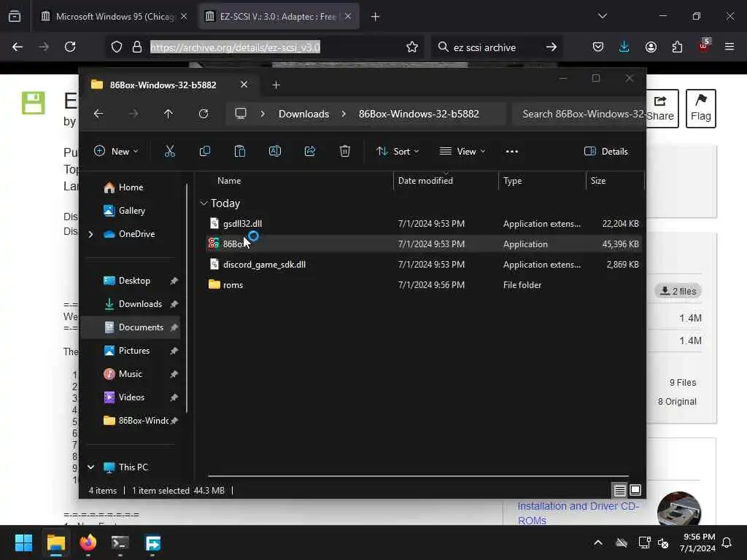Open the See more ellipsis menu
Screen dimensions: 747x560
511,152
